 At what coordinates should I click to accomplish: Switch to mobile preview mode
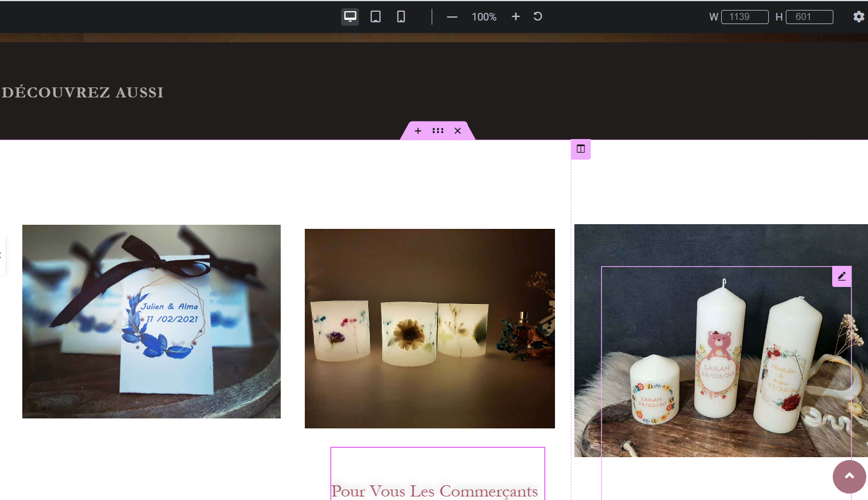click(401, 16)
